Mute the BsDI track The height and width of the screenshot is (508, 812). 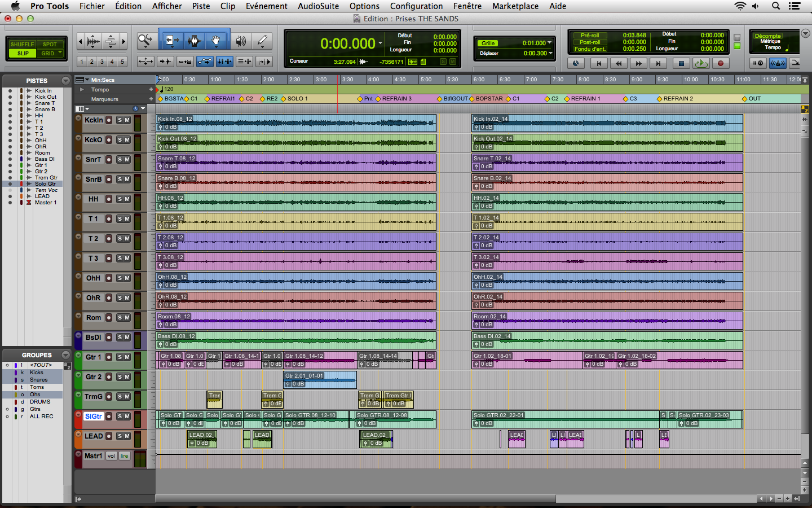click(127, 338)
